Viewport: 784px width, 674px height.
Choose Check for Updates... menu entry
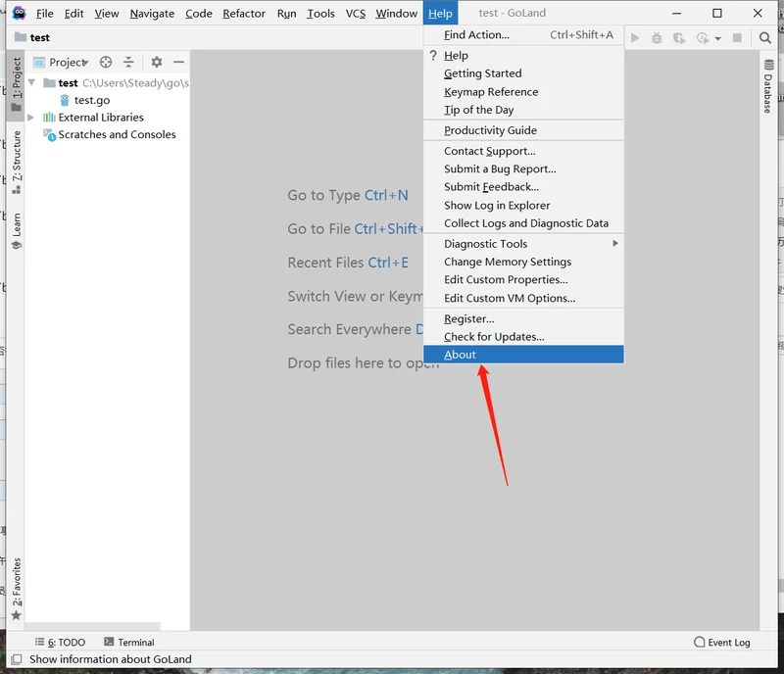coord(494,337)
